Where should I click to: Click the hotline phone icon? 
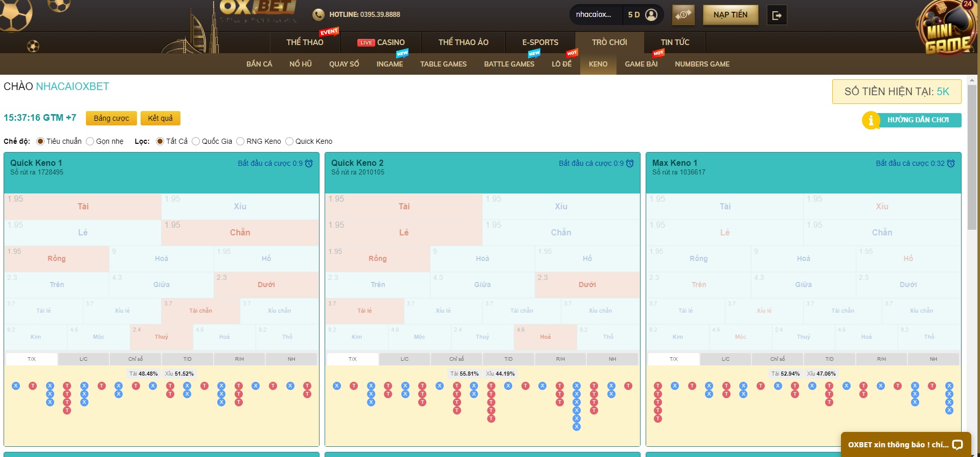point(318,15)
